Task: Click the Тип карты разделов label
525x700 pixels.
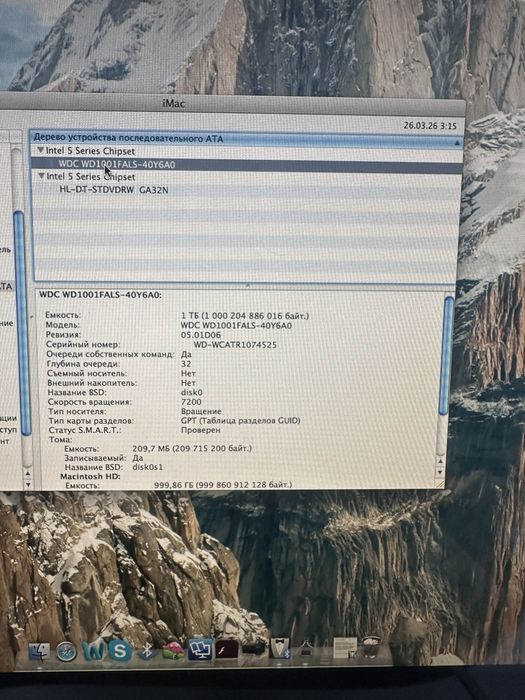Action: pos(91,421)
